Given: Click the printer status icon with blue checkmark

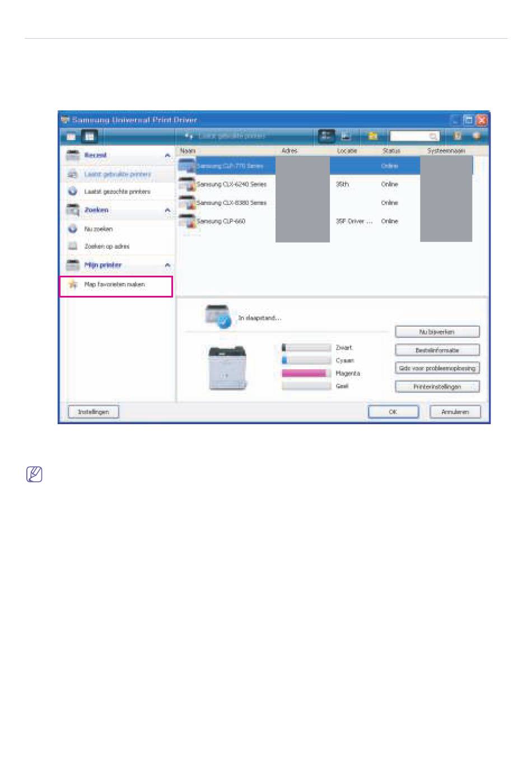Looking at the screenshot, I should [x=218, y=317].
